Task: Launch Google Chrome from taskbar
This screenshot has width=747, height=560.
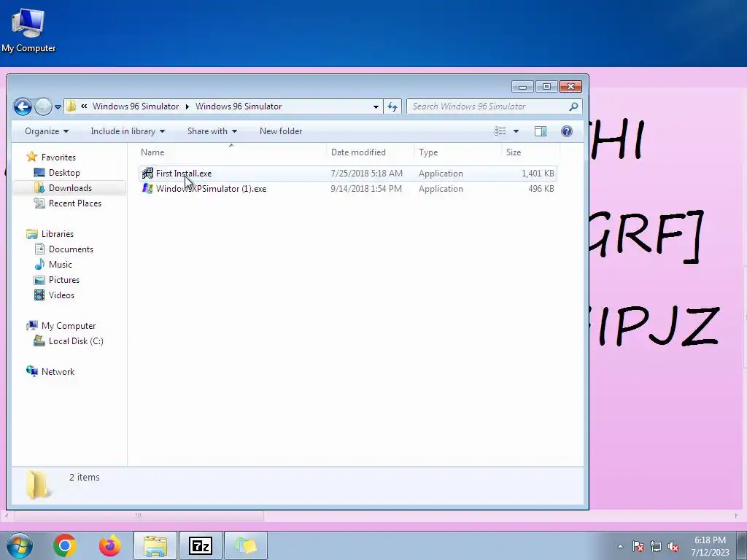Action: [65, 545]
